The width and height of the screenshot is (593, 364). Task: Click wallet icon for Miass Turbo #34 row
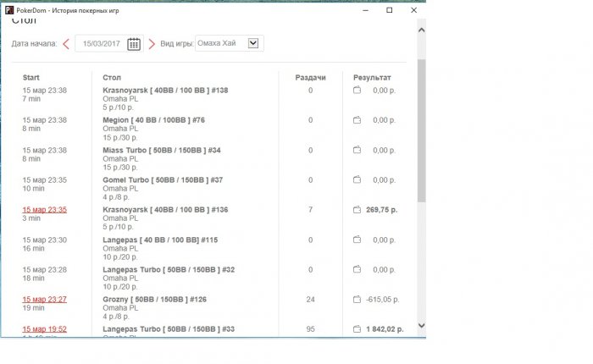[357, 150]
